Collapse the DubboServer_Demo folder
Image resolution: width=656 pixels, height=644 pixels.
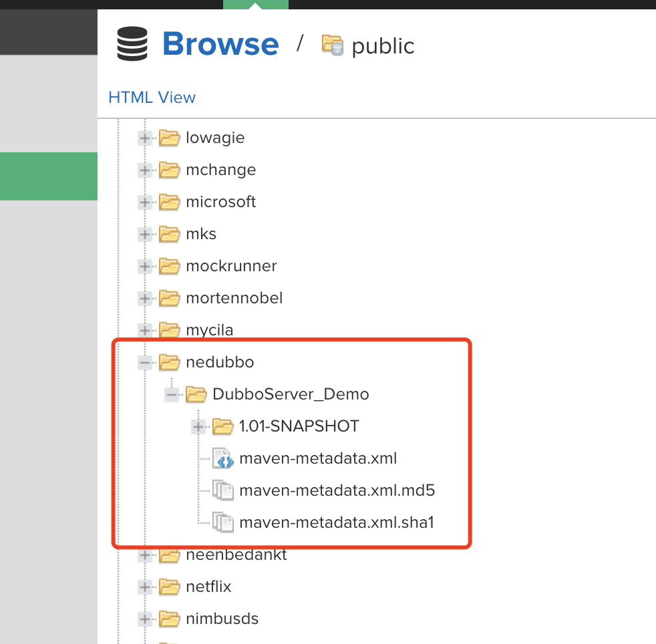click(x=172, y=395)
